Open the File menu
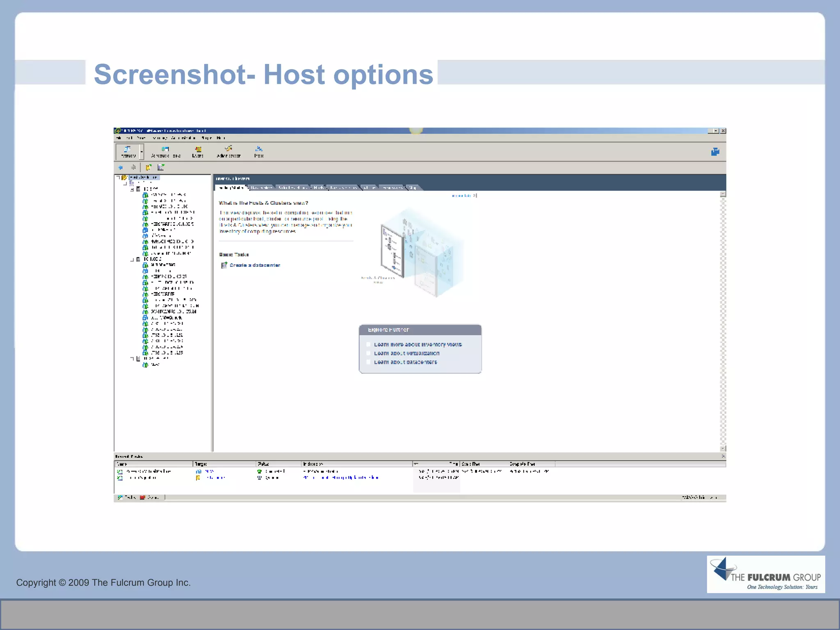Viewport: 840px width, 630px height. [119, 138]
